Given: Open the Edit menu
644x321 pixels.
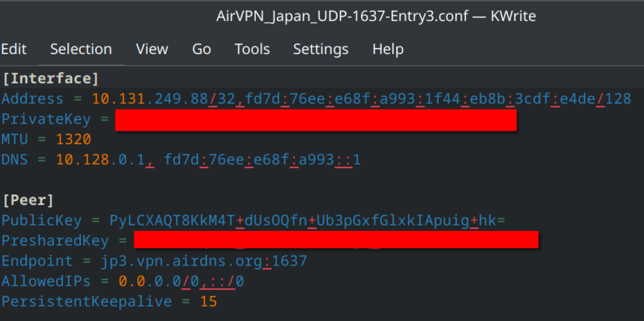Looking at the screenshot, I should pyautogui.click(x=14, y=49).
